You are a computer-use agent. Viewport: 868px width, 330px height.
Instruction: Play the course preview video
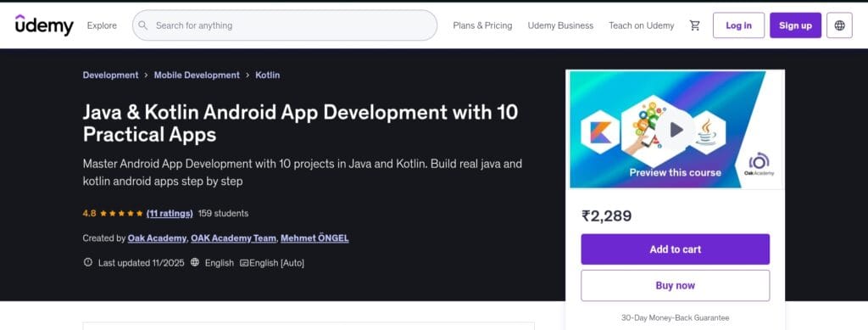tap(676, 130)
